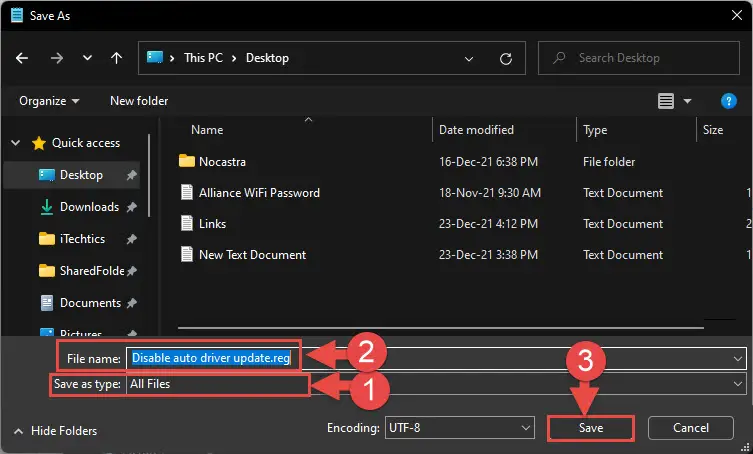Viewport: 753px width, 454px height.
Task: Select the Nocastra folder
Action: pos(222,162)
